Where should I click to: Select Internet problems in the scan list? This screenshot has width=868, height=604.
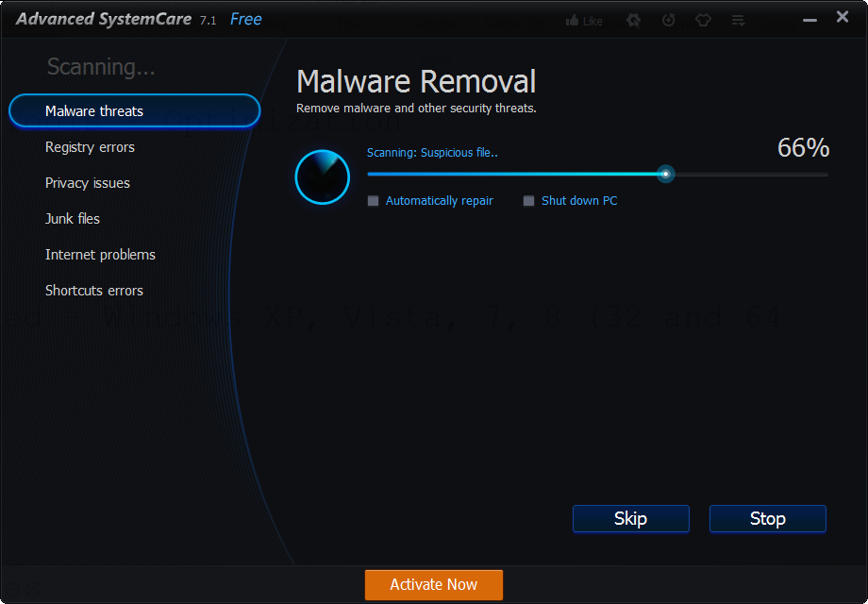click(100, 255)
